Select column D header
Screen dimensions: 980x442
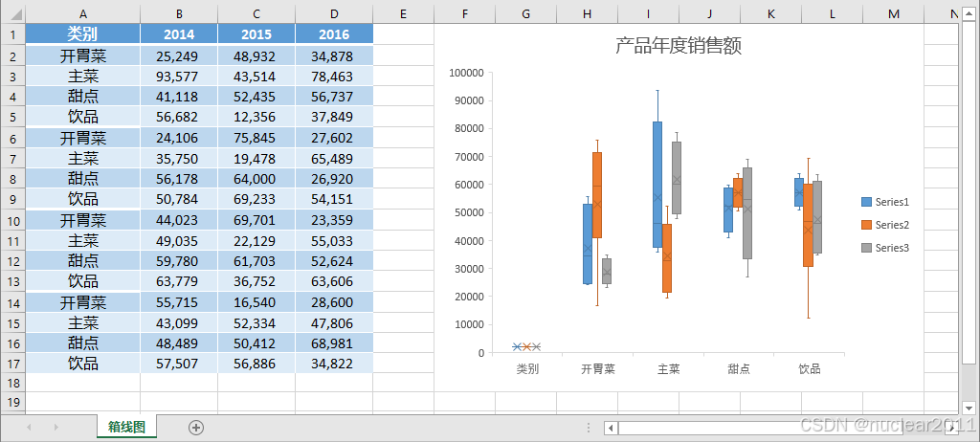click(334, 13)
